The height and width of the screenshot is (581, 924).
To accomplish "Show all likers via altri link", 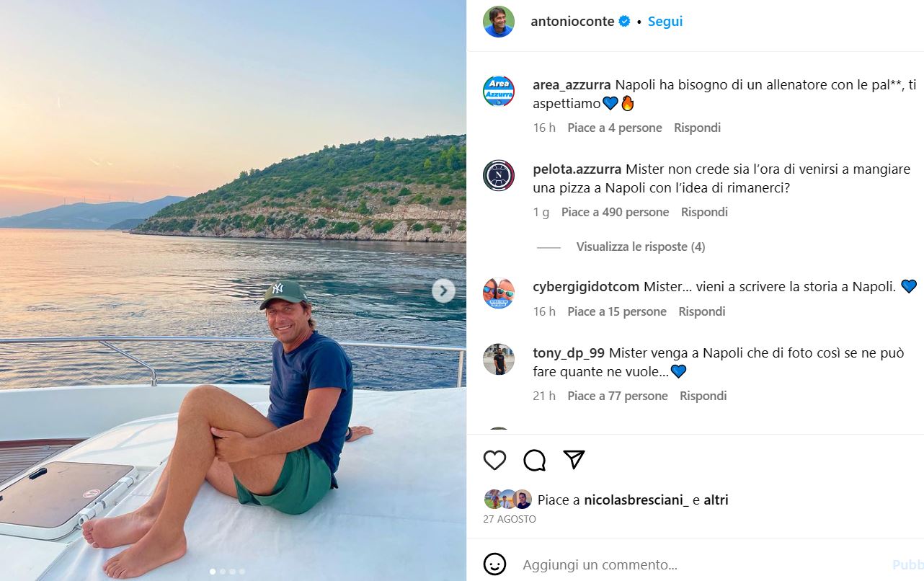I will pyautogui.click(x=716, y=500).
